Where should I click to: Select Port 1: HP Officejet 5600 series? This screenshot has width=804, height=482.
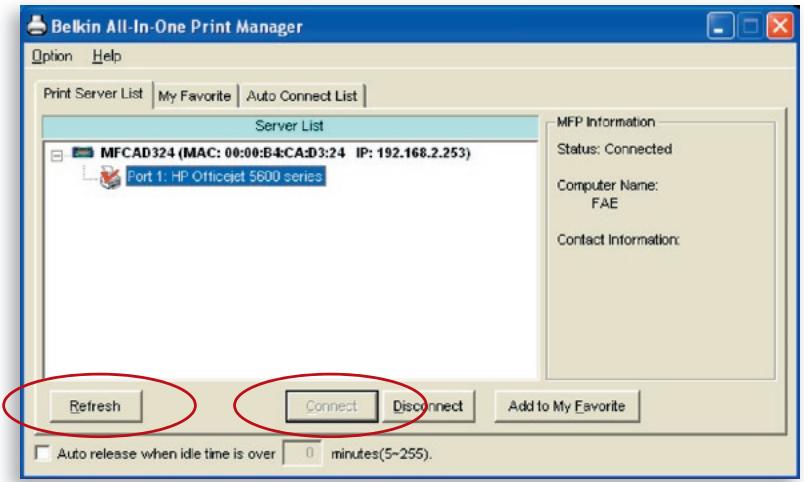click(x=226, y=176)
